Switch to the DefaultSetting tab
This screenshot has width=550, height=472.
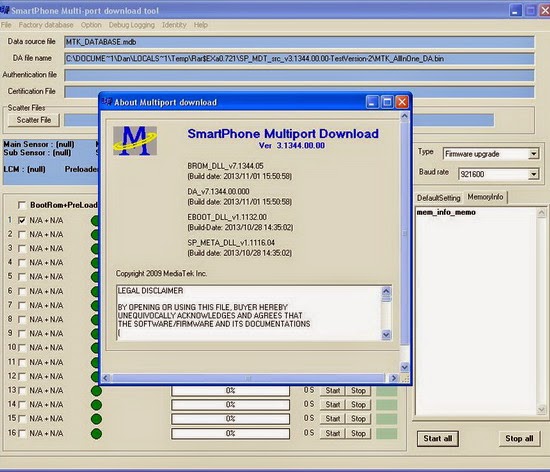(x=438, y=198)
